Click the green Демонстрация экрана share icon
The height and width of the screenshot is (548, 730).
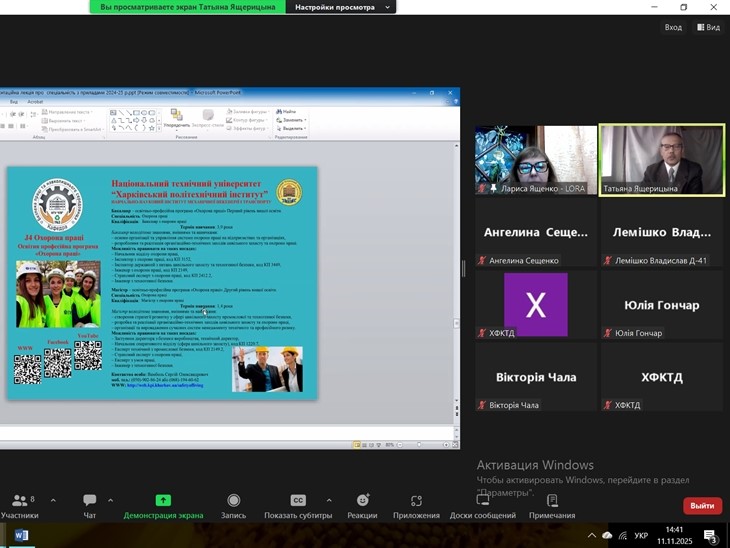(x=163, y=500)
